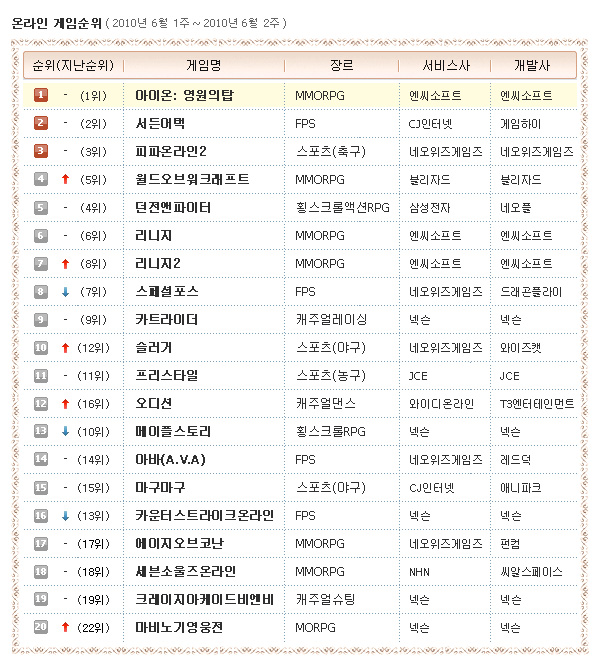Click the 순위(지난순위) column header
Screen dimensions: 600x666
[72, 65]
